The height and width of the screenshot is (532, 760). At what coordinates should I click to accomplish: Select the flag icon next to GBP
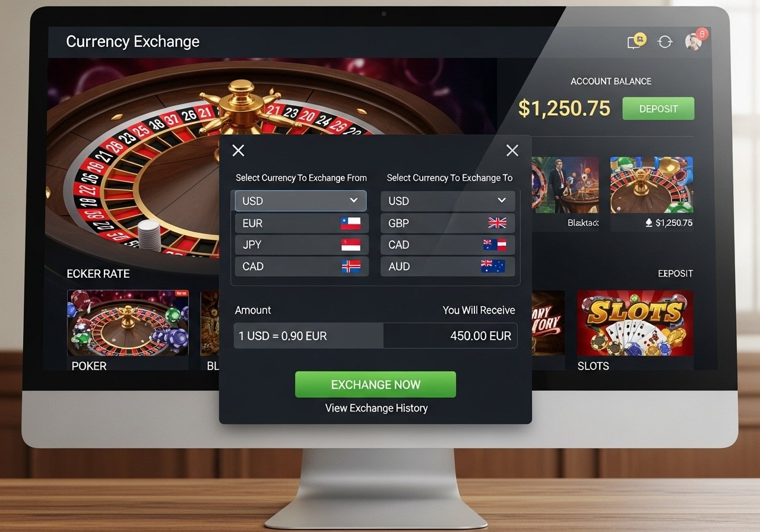click(x=497, y=223)
